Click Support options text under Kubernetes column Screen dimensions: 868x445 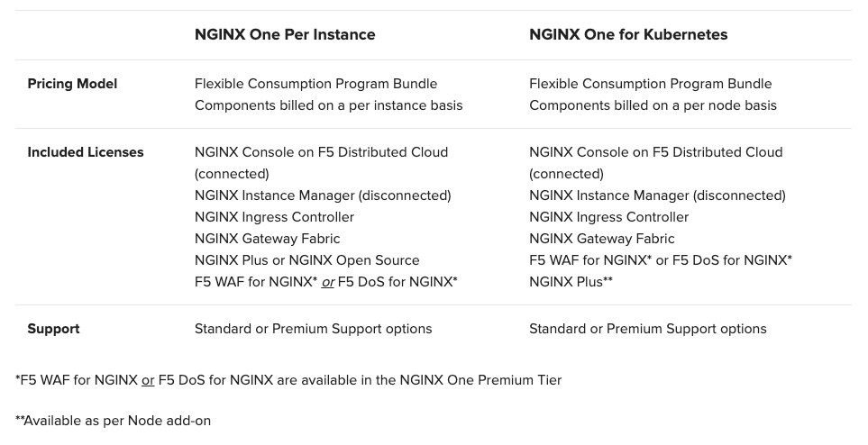pos(647,329)
